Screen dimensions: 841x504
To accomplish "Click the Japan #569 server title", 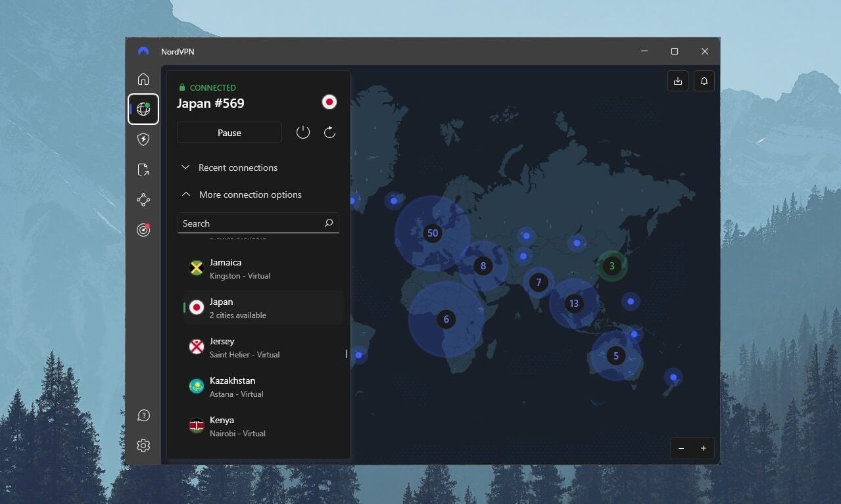I will coord(210,103).
